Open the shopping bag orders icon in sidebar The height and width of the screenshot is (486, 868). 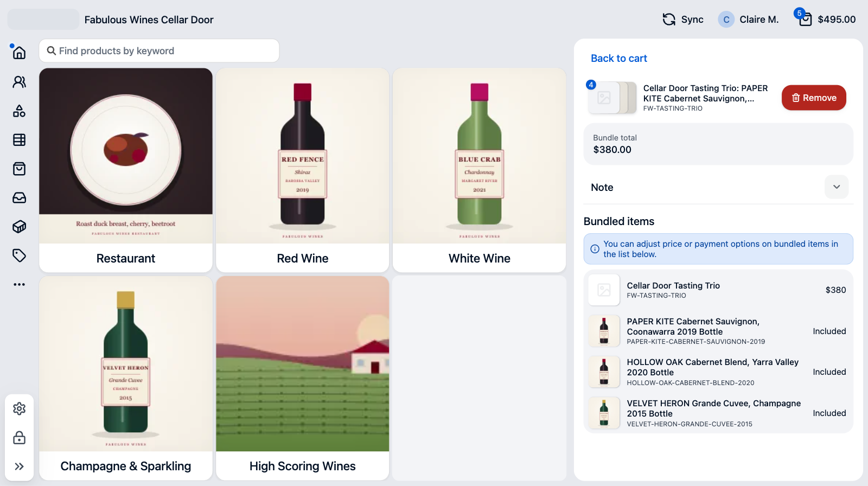coord(19,169)
